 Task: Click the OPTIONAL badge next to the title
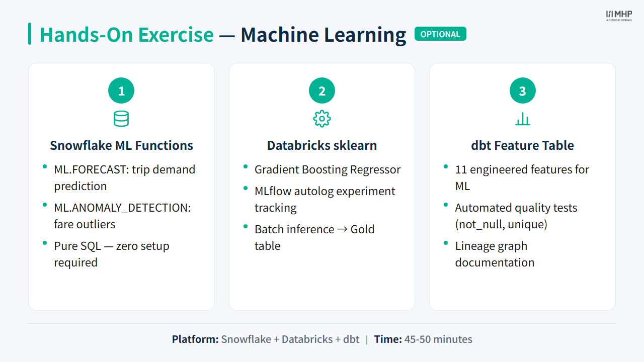440,34
